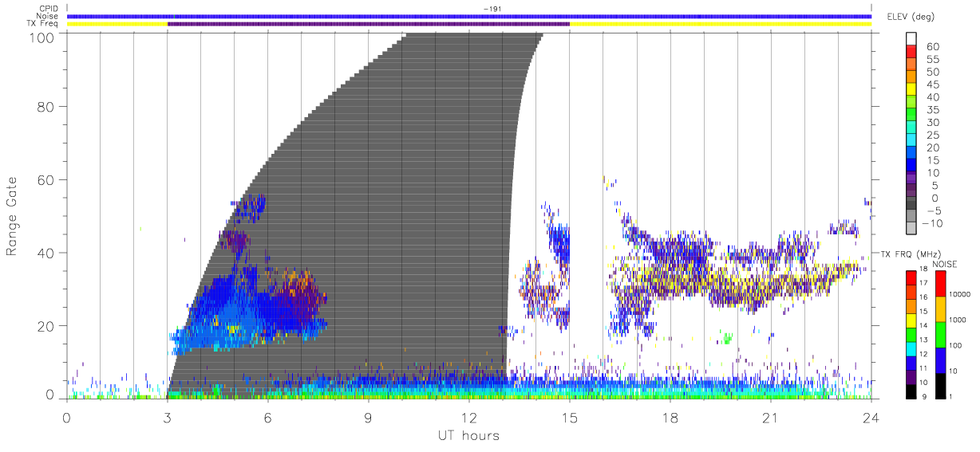
Task: Click the 40 tick label on Range Gate axis
Action: 46,253
